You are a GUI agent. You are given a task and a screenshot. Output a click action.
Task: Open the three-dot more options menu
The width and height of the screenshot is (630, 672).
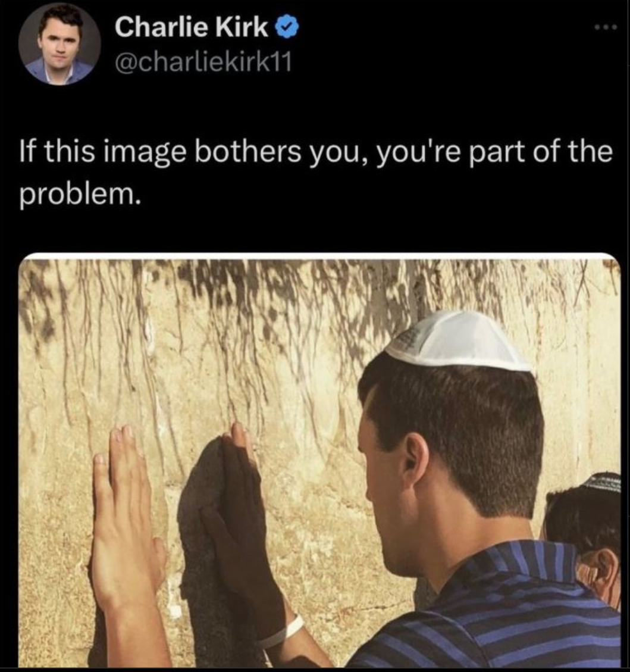coord(606,28)
